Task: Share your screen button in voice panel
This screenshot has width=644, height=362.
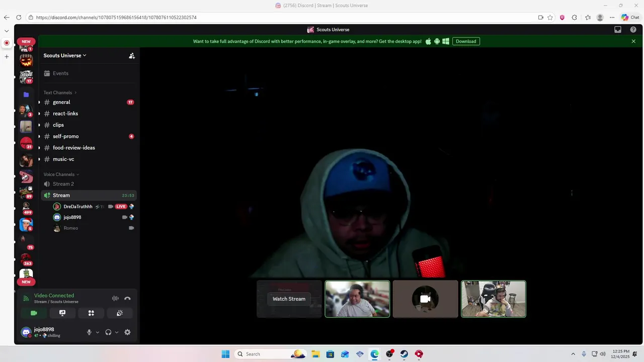Action: (62, 313)
